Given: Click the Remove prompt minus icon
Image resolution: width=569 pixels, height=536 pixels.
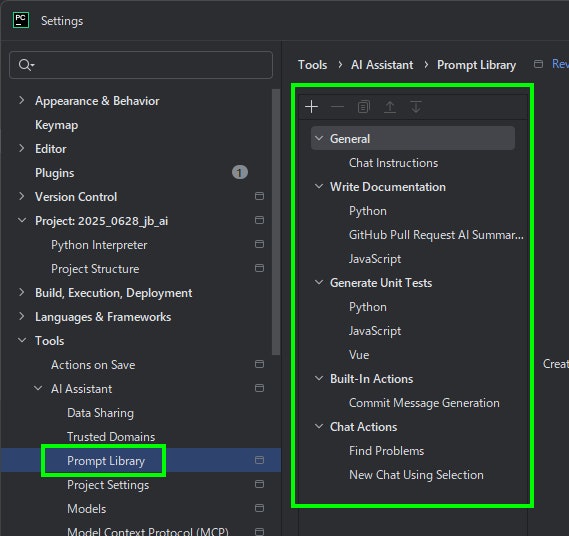Looking at the screenshot, I should point(337,107).
